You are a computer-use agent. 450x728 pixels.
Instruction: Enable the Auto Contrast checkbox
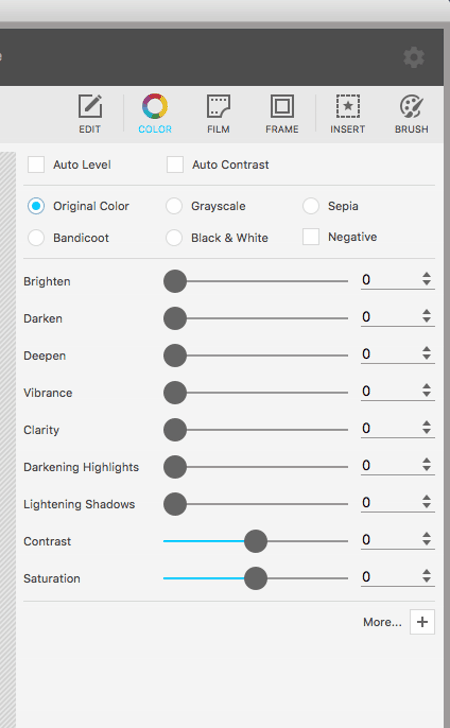pos(175,164)
